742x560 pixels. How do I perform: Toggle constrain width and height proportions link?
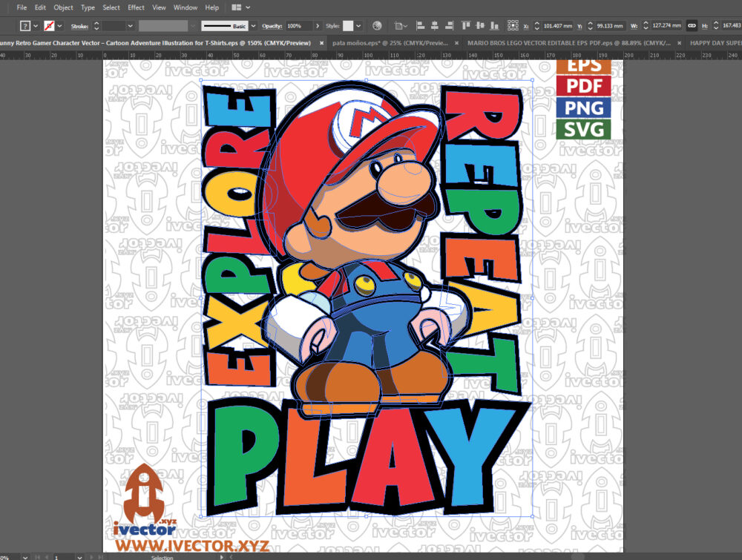692,26
